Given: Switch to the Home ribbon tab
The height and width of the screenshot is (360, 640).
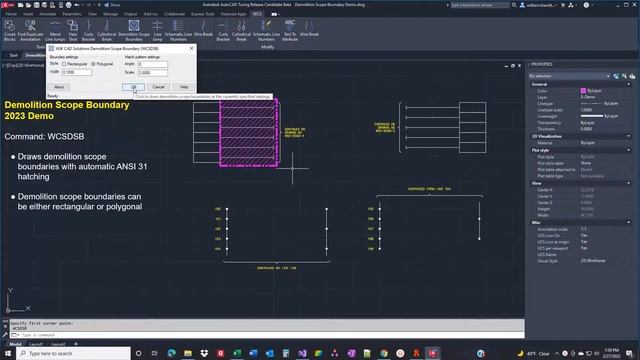Looking at the screenshot, I should tap(11, 14).
